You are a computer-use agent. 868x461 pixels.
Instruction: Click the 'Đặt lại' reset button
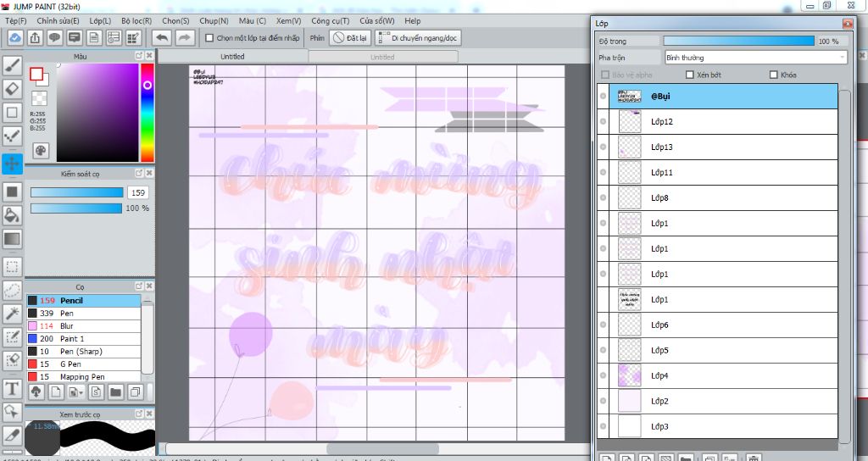[350, 37]
